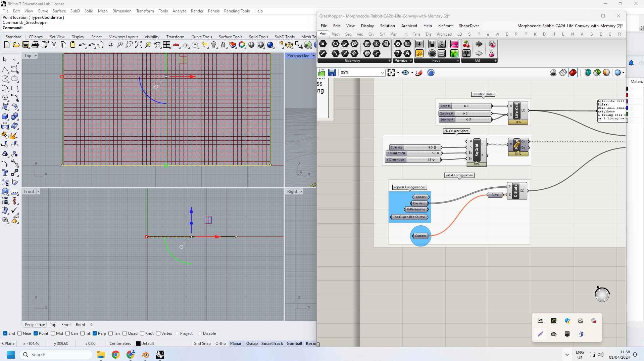The width and height of the screenshot is (644, 361).
Task: Select the Box solid tool in sidebar
Action: [x=5, y=116]
